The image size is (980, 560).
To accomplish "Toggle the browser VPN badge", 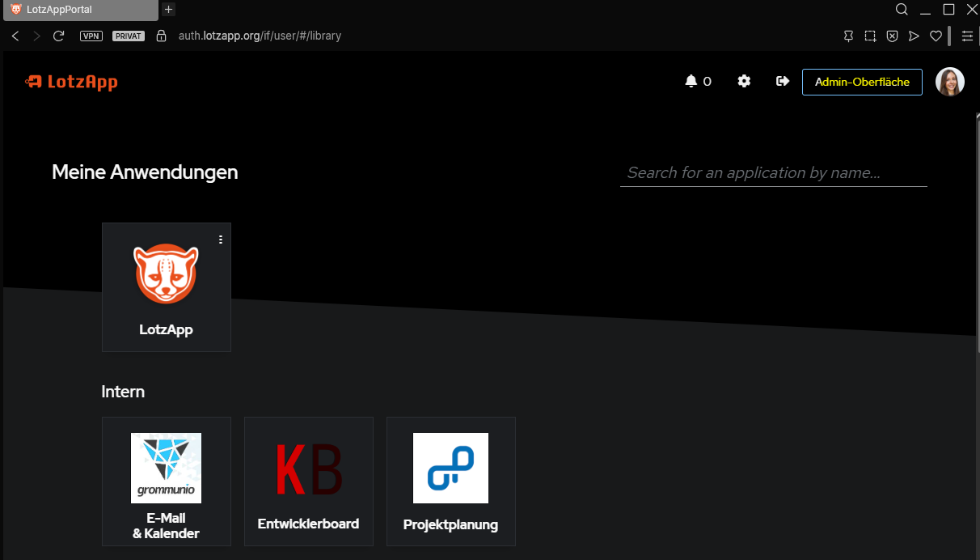I will [x=91, y=36].
